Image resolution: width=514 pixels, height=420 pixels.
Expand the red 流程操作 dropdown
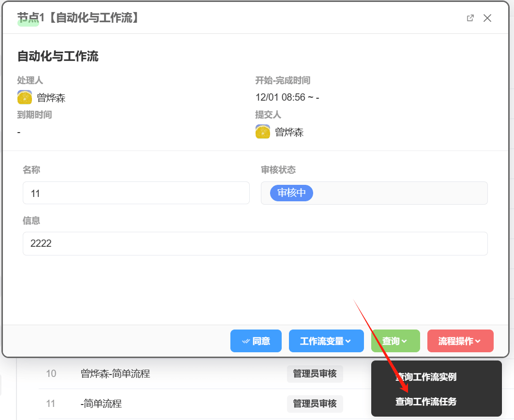point(460,341)
